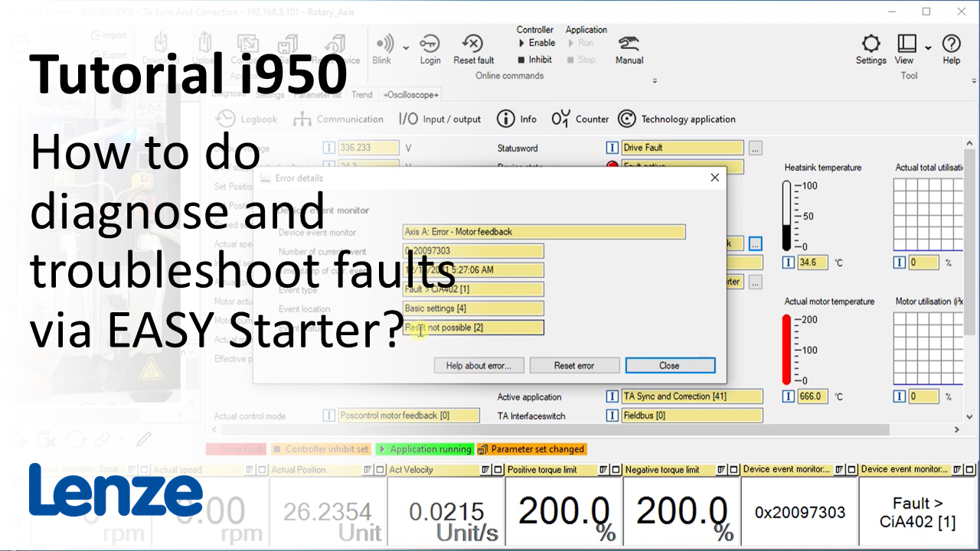Viewport: 980px width, 551px height.
Task: Click the Statusword detail browse button
Action: coord(755,147)
